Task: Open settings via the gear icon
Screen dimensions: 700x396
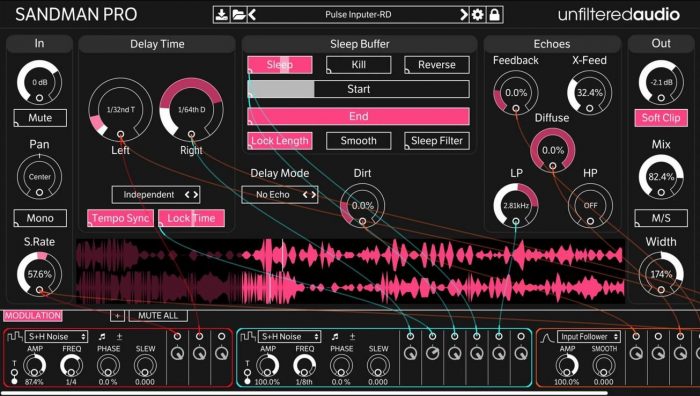Action: point(478,15)
